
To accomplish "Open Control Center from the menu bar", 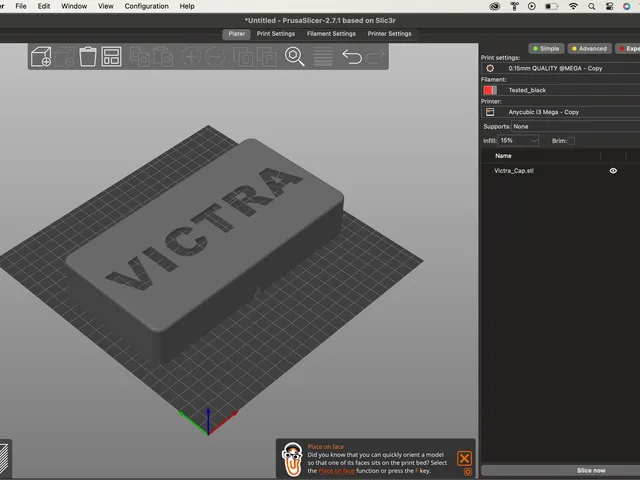I will 609,6.
